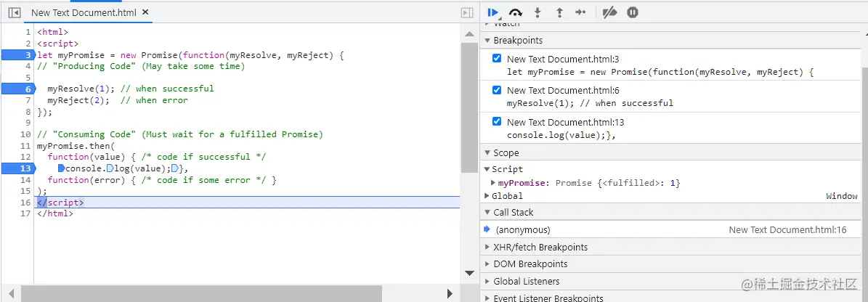Click the "Consuming Code" comment on line 10

click(x=180, y=134)
